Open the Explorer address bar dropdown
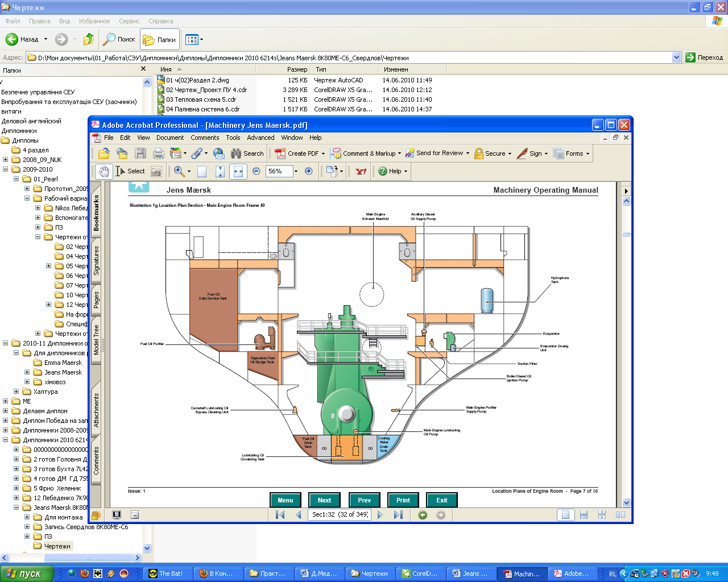Image resolution: width=728 pixels, height=582 pixels. pos(676,57)
